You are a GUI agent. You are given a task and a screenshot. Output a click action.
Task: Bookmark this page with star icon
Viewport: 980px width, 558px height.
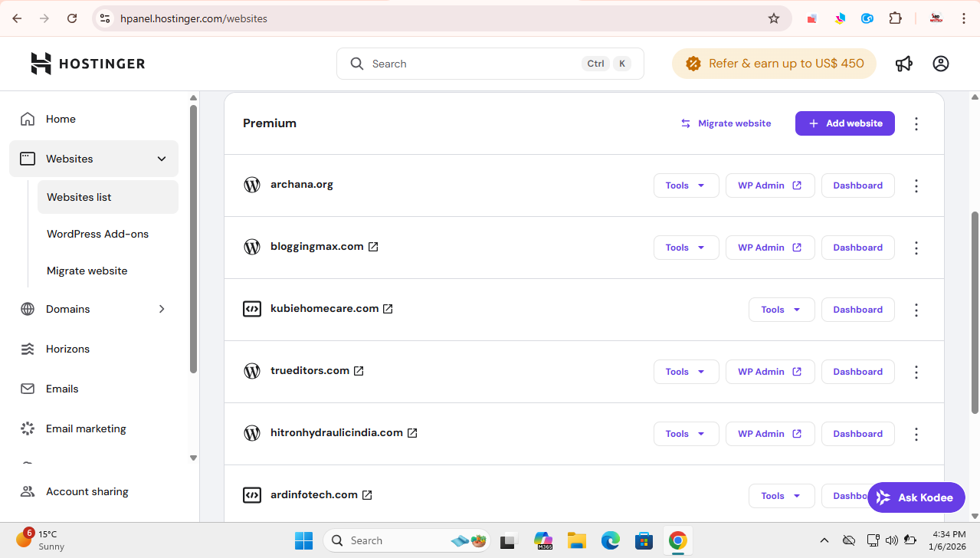click(x=774, y=18)
